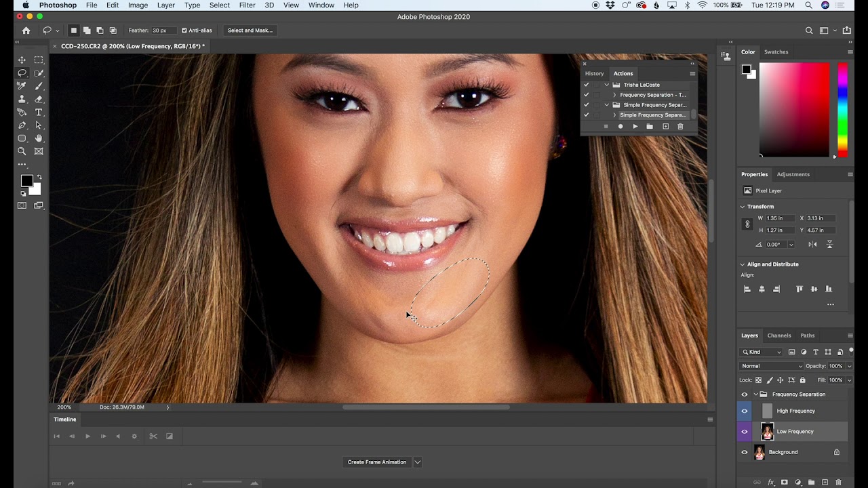Click the Home icon in options bar

point(26,30)
